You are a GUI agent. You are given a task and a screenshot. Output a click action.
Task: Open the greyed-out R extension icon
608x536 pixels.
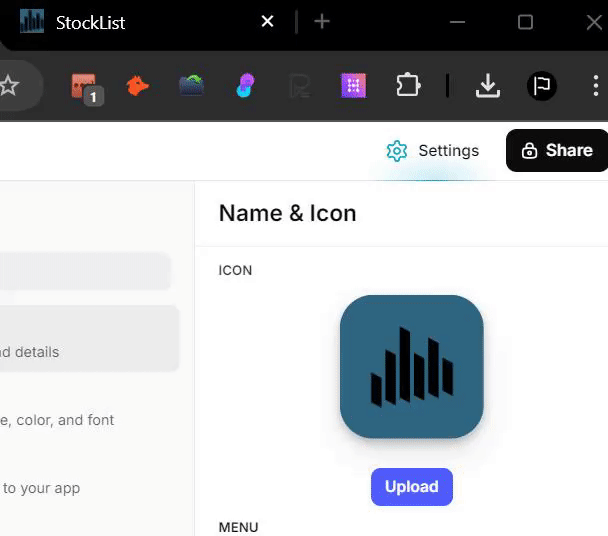(300, 86)
